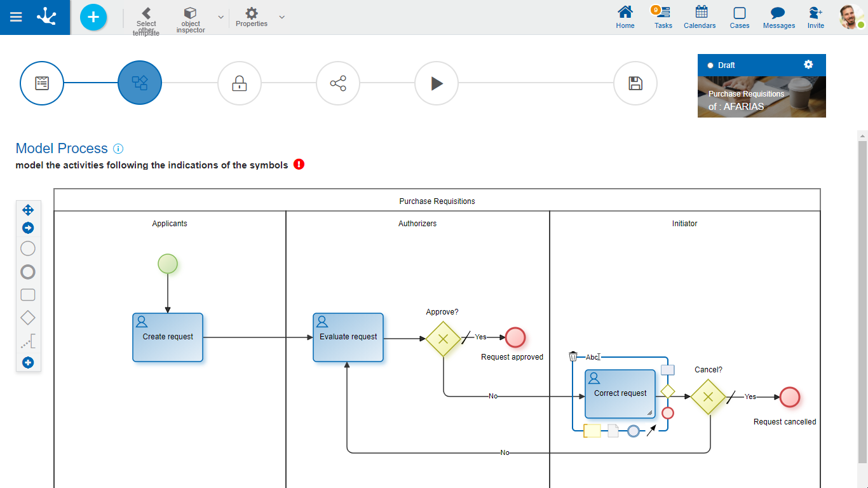Select the rounded rectangle task tool
Image resolution: width=868 pixels, height=488 pixels.
(x=28, y=295)
